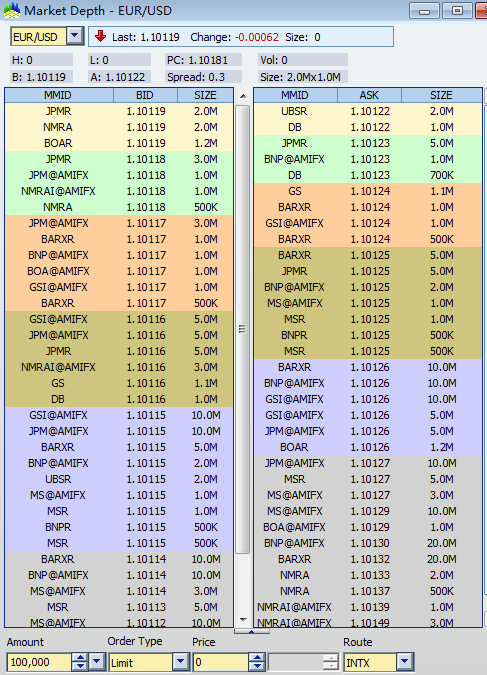487x675 pixels.
Task: Click the greyed-out field next to Price
Action: (295, 662)
